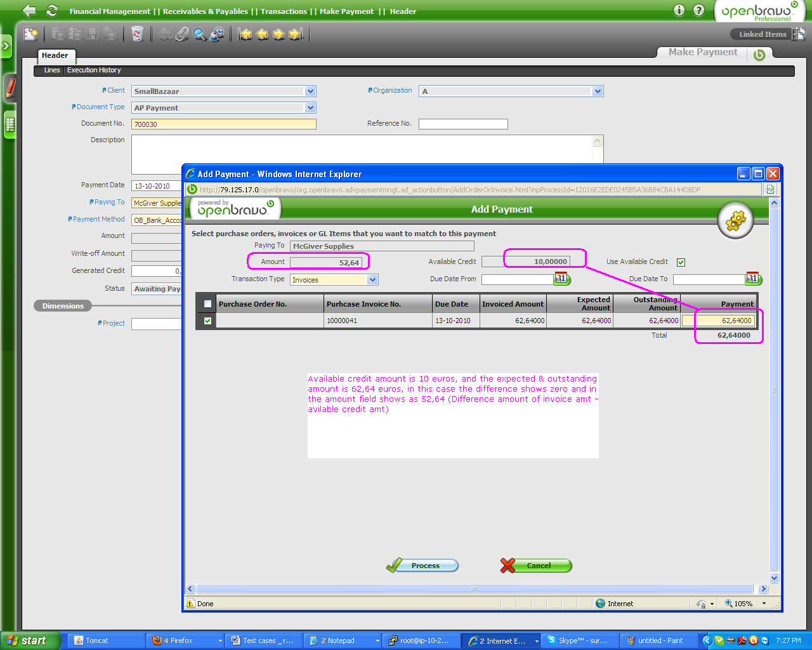The width and height of the screenshot is (812, 650).
Task: Click the Due Date To input field
Action: click(709, 279)
